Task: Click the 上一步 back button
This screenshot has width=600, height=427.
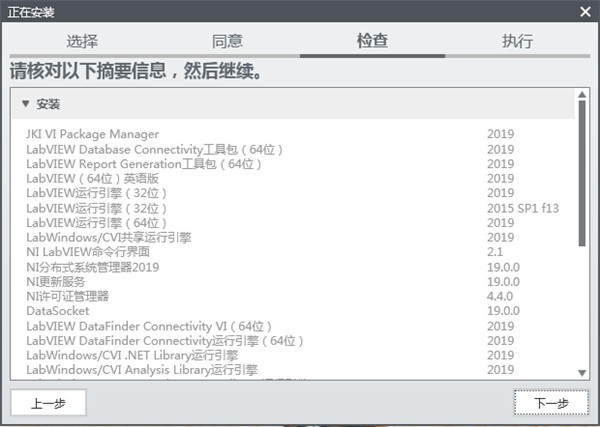Action: (x=48, y=402)
